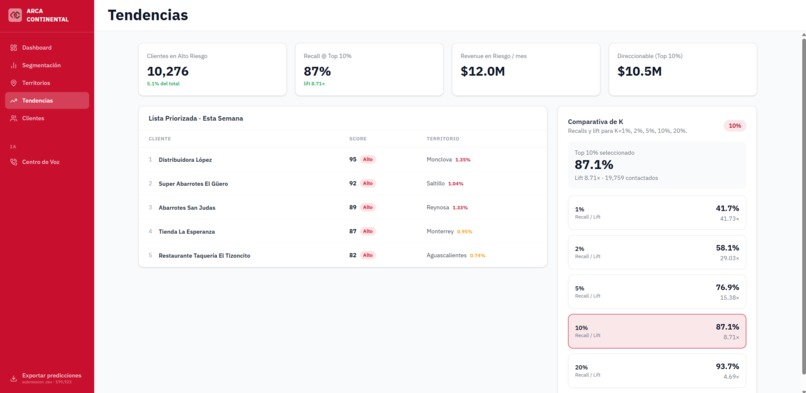Click the Saltillo territory cell

[x=445, y=183]
